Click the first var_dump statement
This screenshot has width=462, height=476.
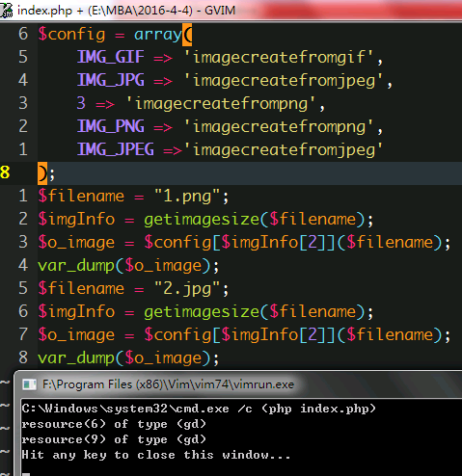pos(128,266)
